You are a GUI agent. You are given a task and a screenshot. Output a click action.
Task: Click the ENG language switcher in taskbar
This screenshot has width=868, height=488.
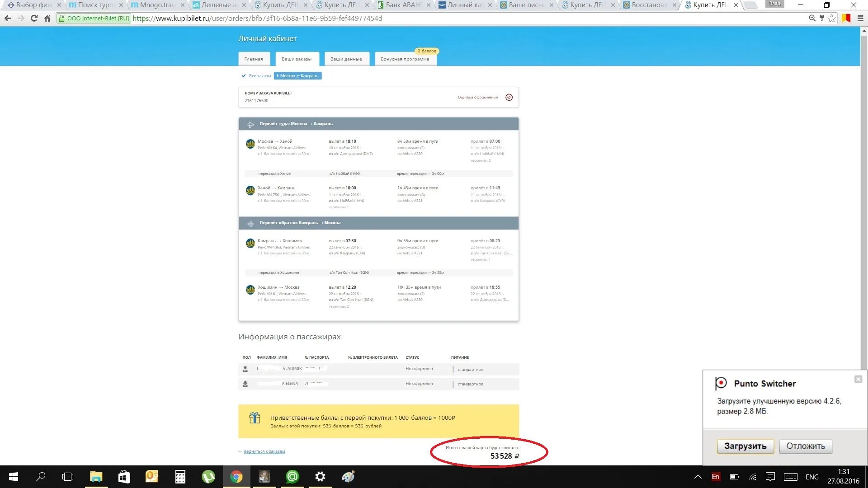[812, 477]
